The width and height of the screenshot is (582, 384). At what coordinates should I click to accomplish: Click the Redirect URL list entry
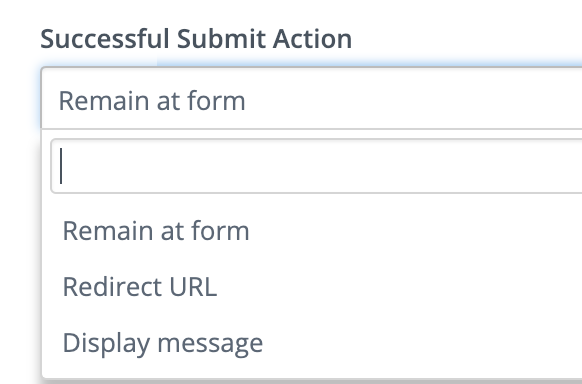tap(312, 286)
